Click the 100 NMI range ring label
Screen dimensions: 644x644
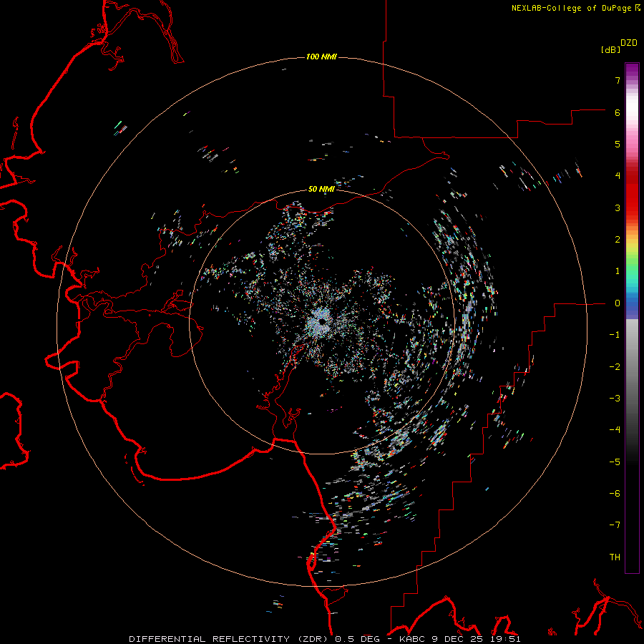tap(321, 57)
